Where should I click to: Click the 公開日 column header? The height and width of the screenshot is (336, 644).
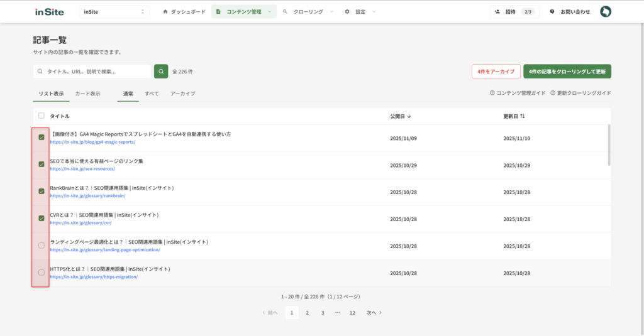pyautogui.click(x=401, y=116)
